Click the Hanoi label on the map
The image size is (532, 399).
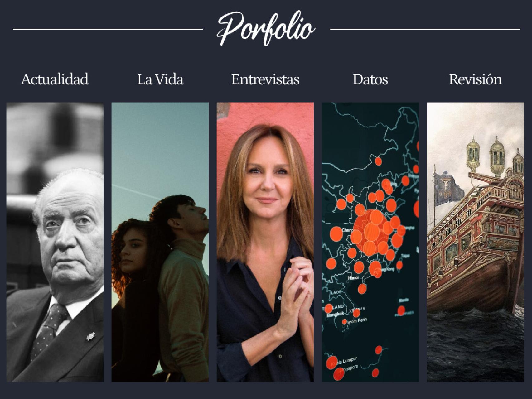(353, 278)
